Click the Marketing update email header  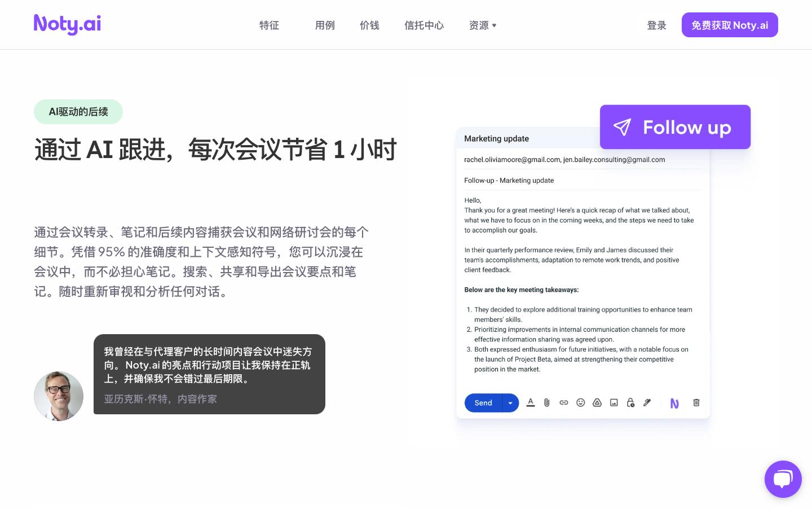pyautogui.click(x=497, y=139)
